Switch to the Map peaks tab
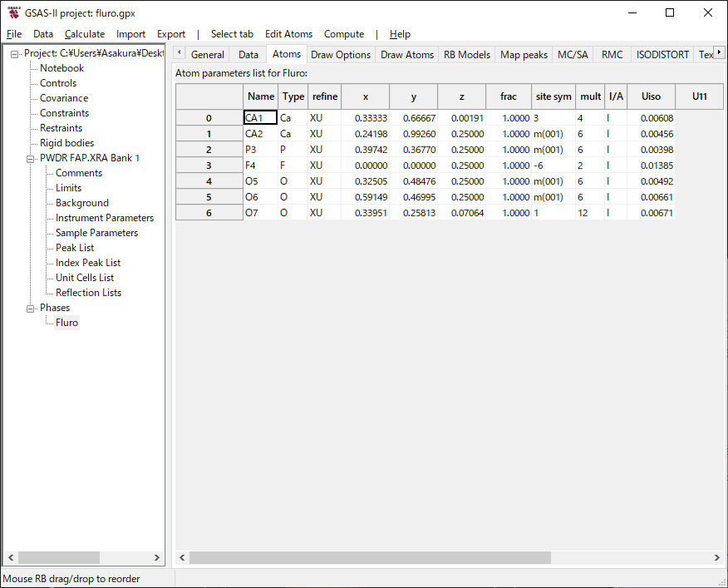 click(524, 55)
